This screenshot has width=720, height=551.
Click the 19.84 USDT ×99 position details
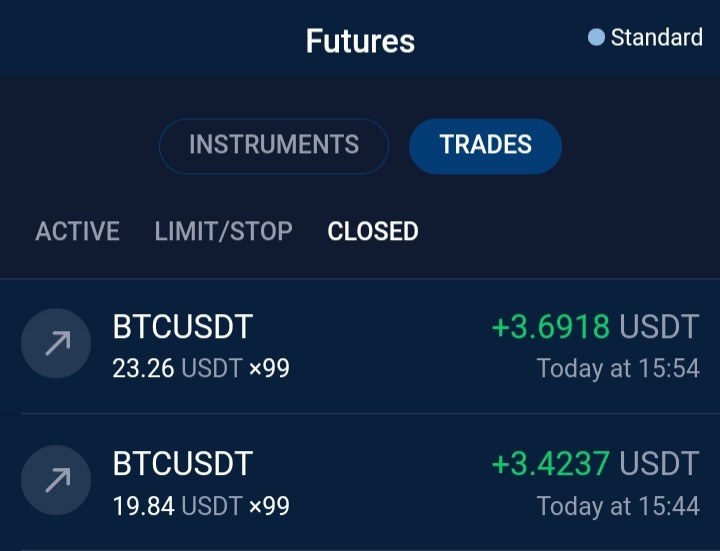pos(201,506)
